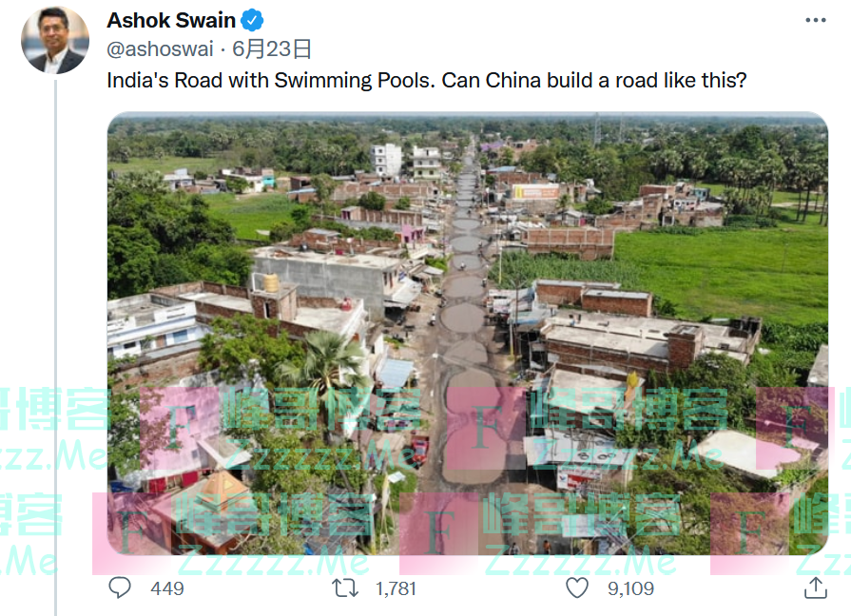Click the Ashok Swain display name
Screen dimensions: 851x616
[x=170, y=19]
